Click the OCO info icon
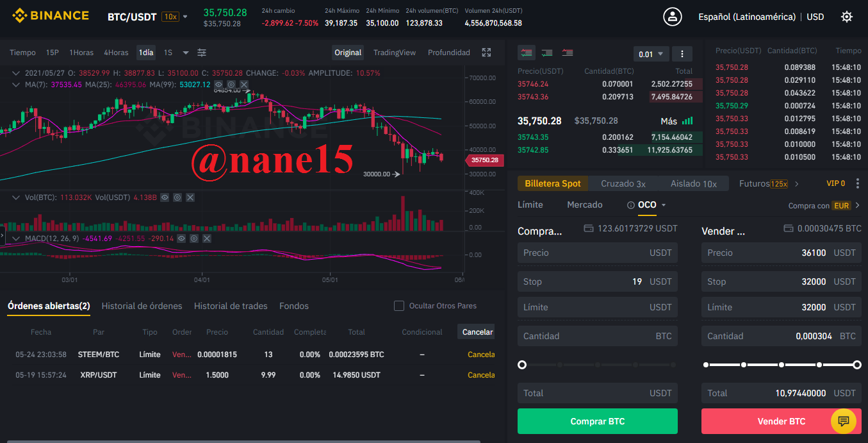Image resolution: width=868 pixels, height=443 pixels. (631, 205)
